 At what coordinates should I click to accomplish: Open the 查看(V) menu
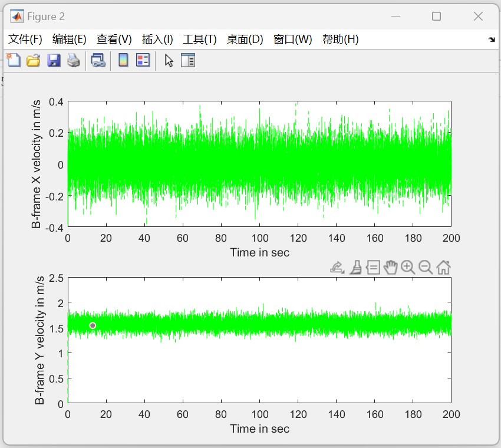(114, 39)
